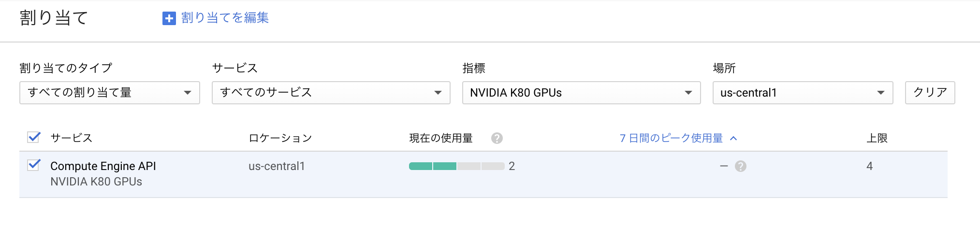Expand the サービス filter dropdown
Screen dimensions: 980x227
(x=331, y=93)
